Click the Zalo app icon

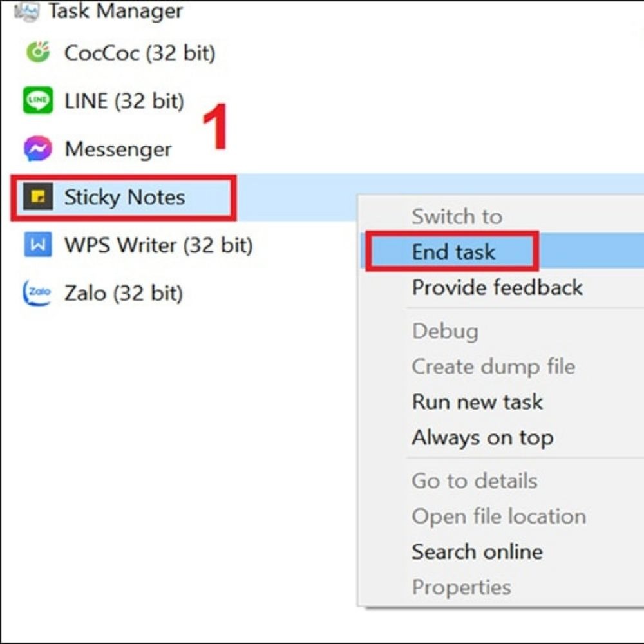pyautogui.click(x=37, y=294)
